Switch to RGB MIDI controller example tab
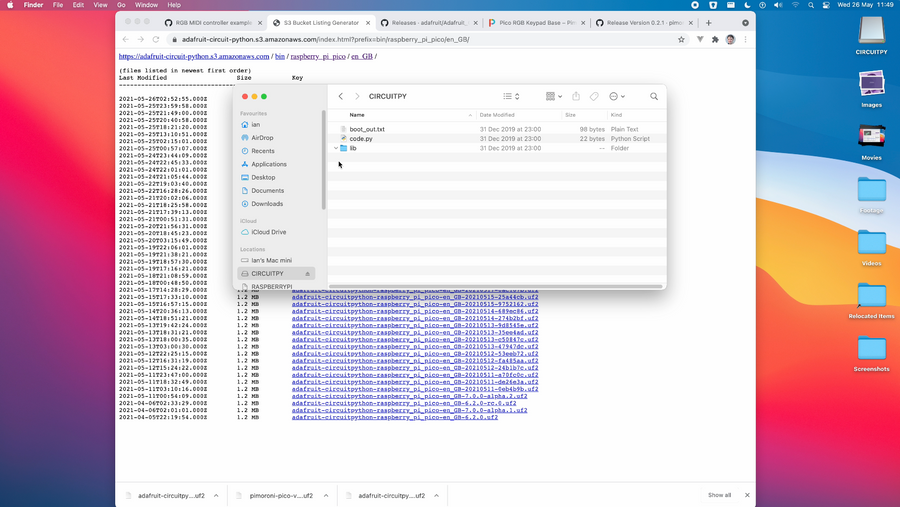Screen dimensions: 900x507 click(213, 23)
